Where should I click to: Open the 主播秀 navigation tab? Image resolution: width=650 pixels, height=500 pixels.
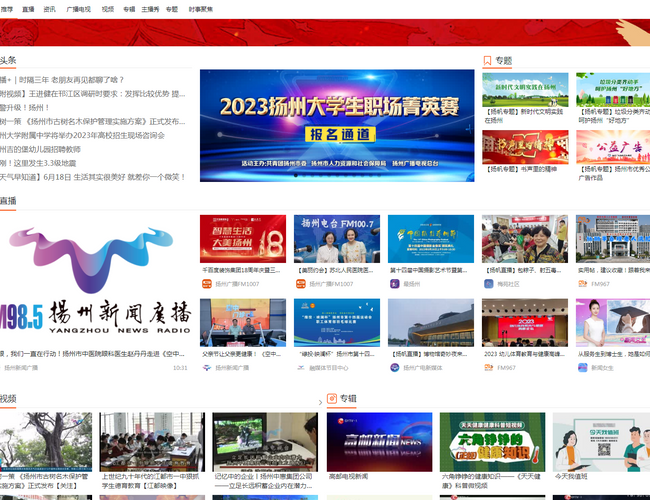[x=150, y=8]
